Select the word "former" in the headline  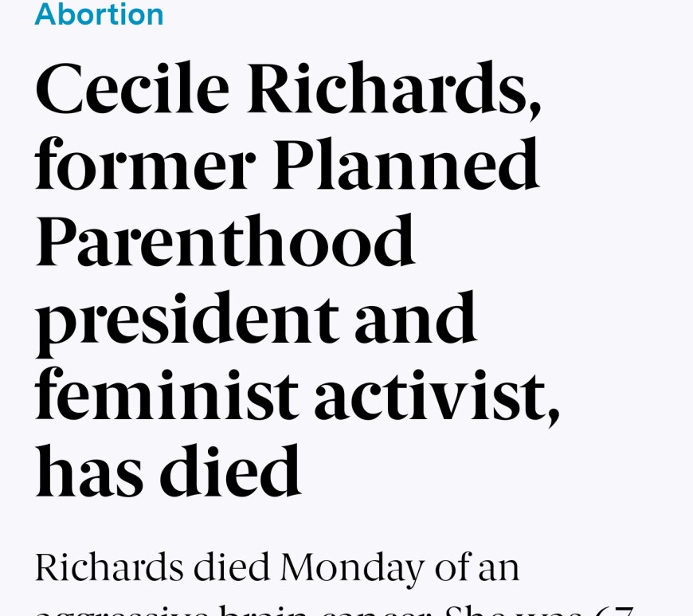coord(145,167)
